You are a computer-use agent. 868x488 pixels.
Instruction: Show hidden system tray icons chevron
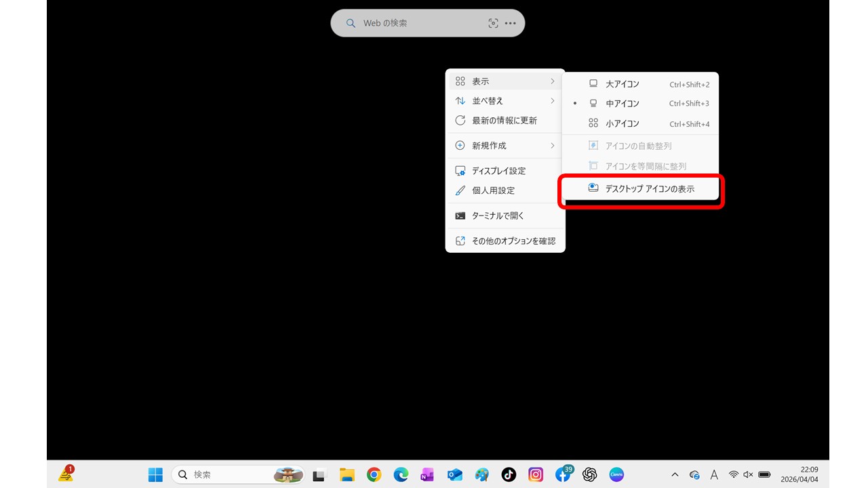click(x=675, y=474)
